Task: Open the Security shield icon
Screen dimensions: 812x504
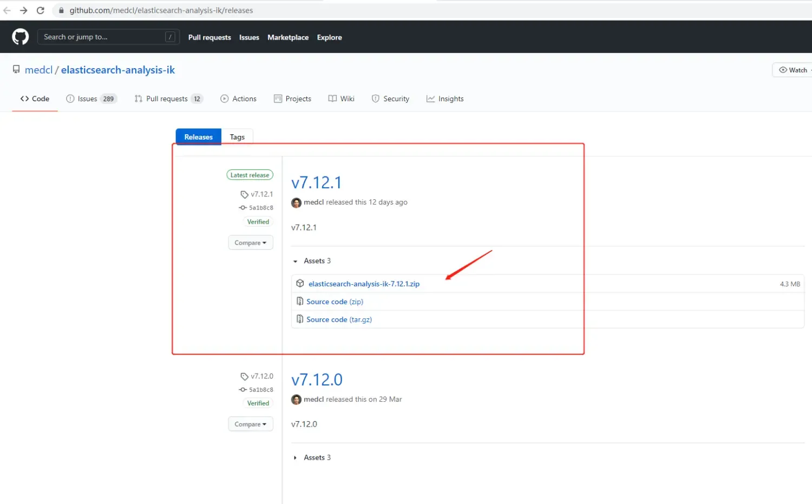Action: (376, 99)
